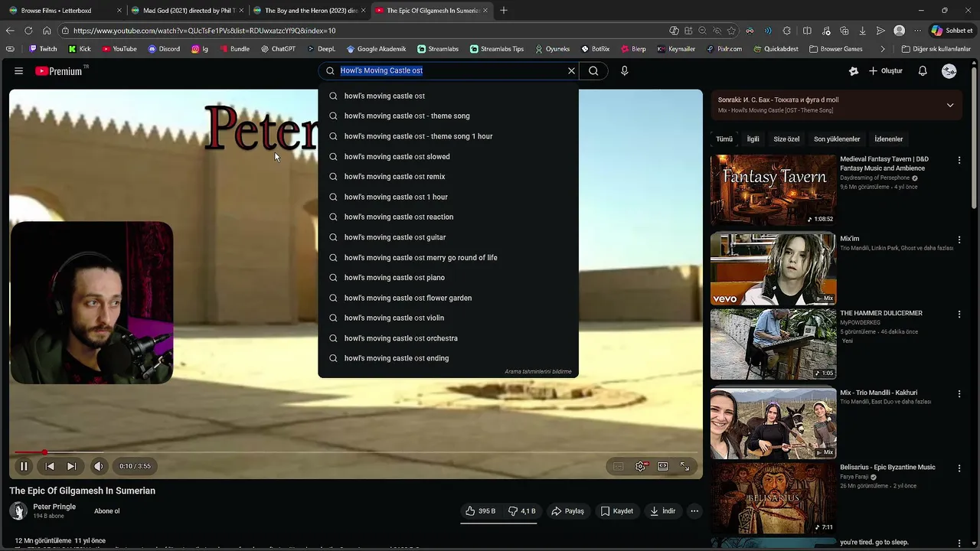
Task: Open options for Mix'im playlist
Action: tap(959, 240)
